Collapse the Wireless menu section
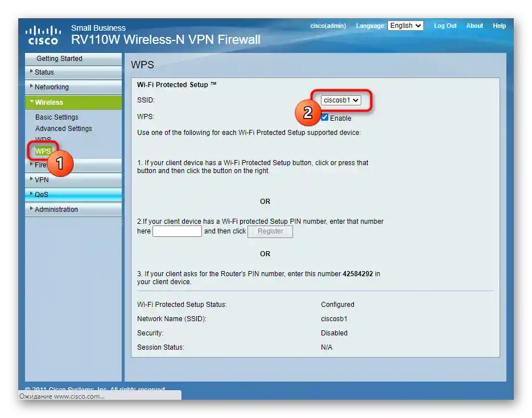 [x=73, y=102]
